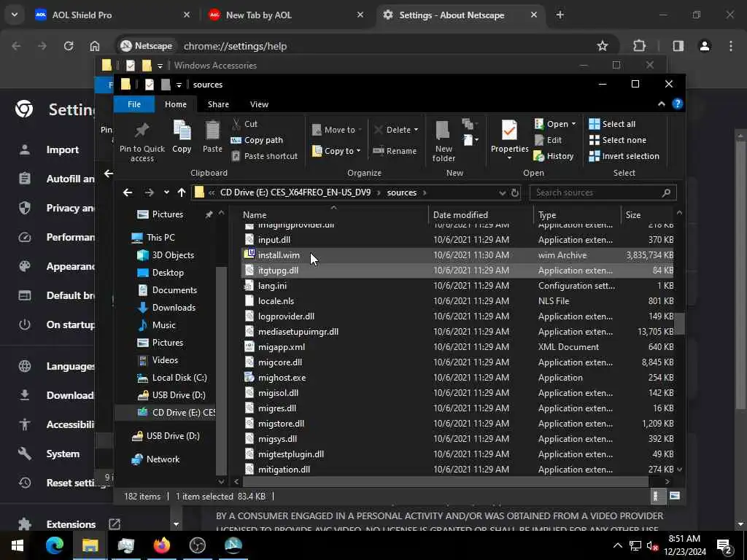Viewport: 747px width, 560px height.
Task: Click Select none in the ribbon
Action: click(x=618, y=140)
